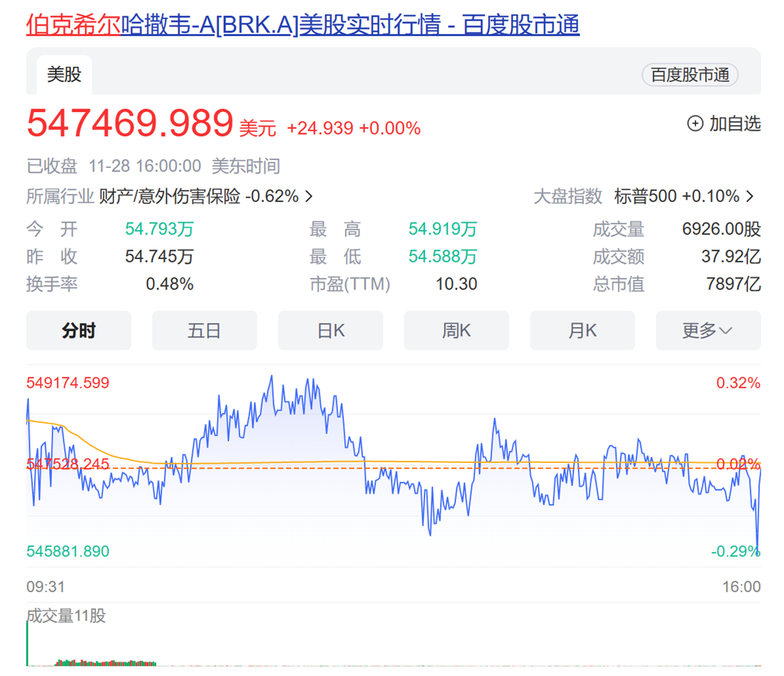Expand the 更多 dropdown
Viewport: 784px width, 676px height.
tap(709, 330)
